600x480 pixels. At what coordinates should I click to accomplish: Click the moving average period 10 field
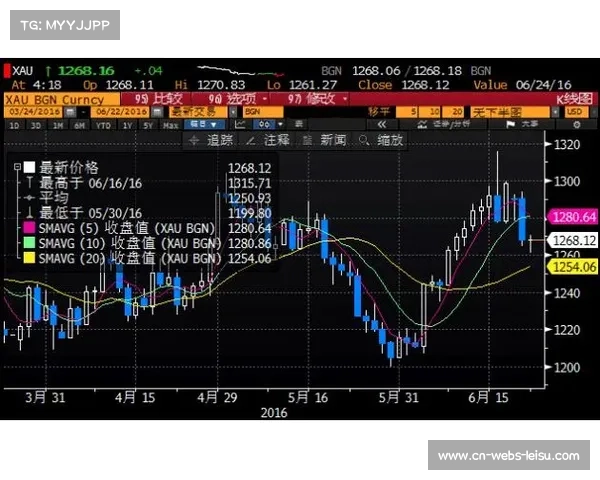(x=432, y=112)
